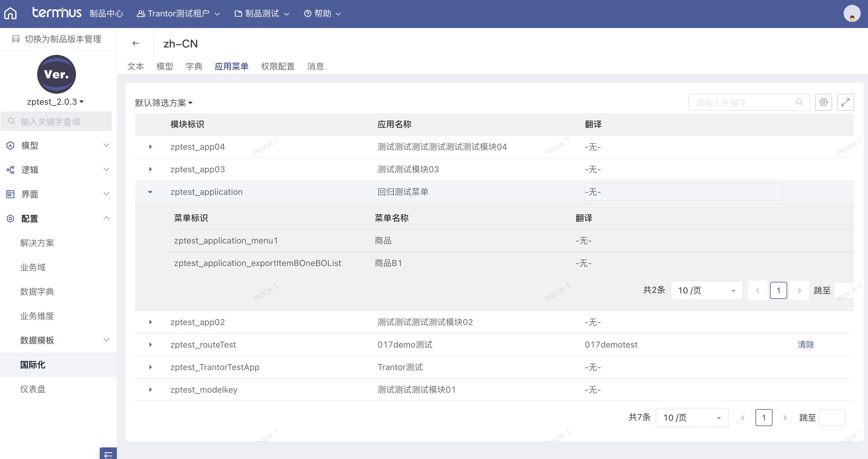This screenshot has width=868, height=459.
Task: Select 应用菜单 tab
Action: pos(231,66)
